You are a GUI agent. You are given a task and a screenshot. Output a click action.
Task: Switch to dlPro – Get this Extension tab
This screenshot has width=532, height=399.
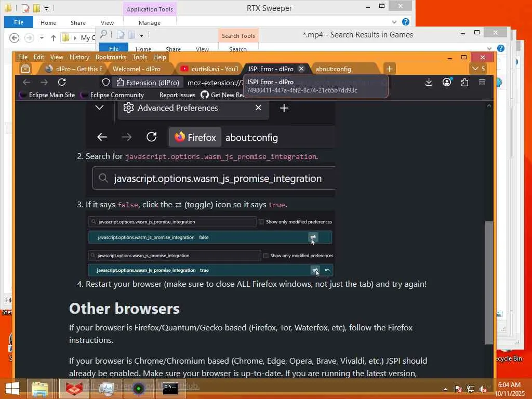(x=74, y=69)
